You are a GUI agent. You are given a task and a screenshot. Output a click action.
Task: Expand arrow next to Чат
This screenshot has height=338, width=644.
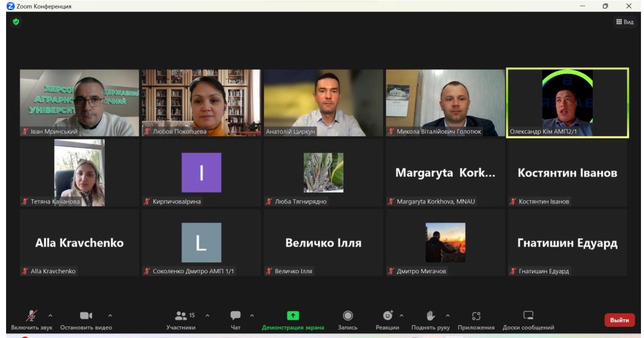(x=252, y=316)
